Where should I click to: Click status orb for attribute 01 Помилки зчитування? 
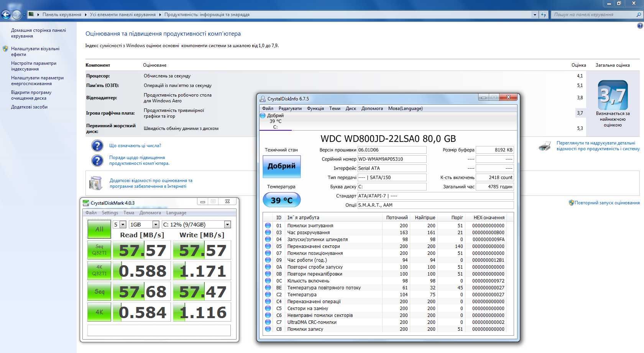(x=268, y=225)
